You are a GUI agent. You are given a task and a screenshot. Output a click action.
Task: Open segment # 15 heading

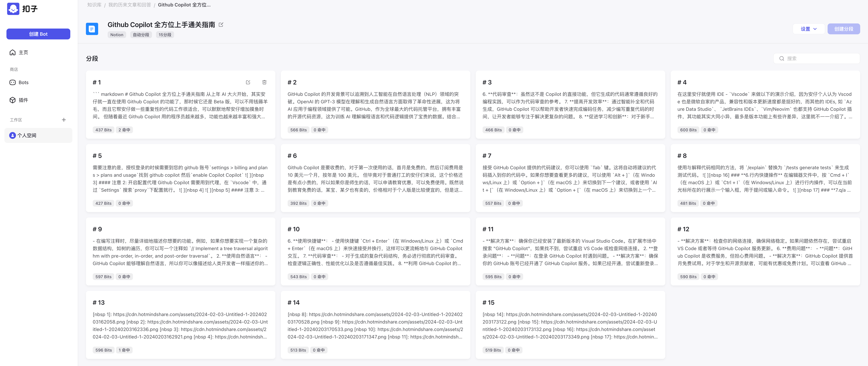489,303
